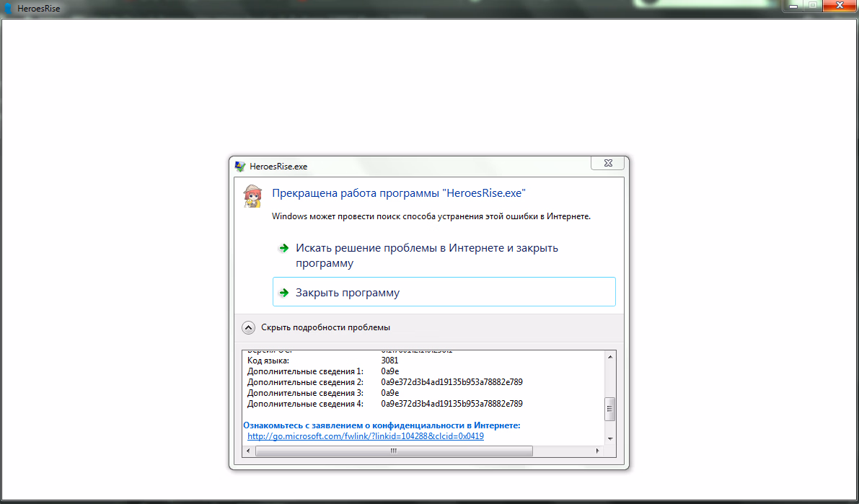
Task: Choose Закрыть программу option
Action: click(444, 291)
